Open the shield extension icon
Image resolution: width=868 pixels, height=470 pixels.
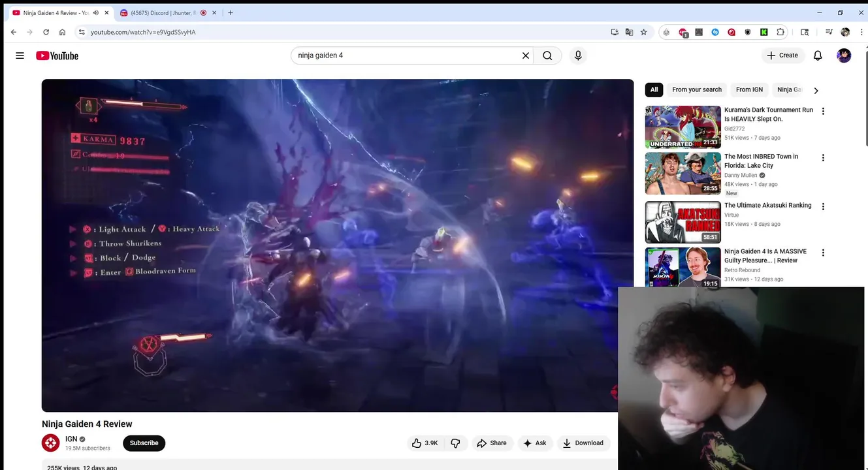[x=748, y=32]
